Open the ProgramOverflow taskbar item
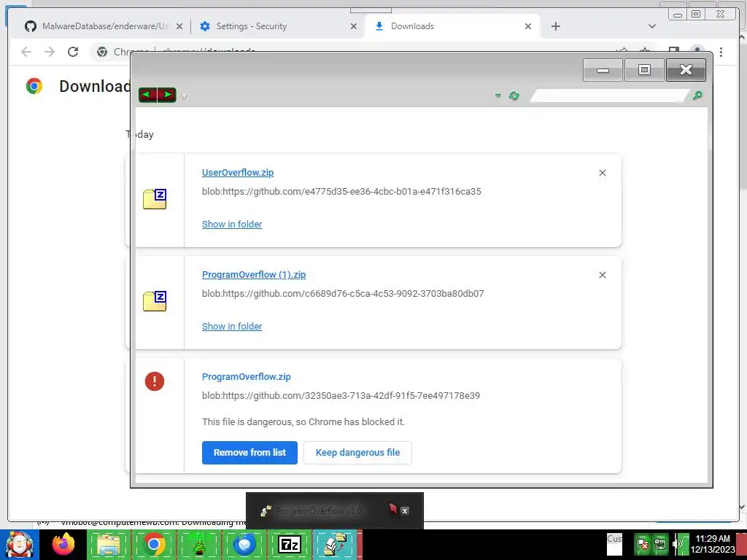 336,545
